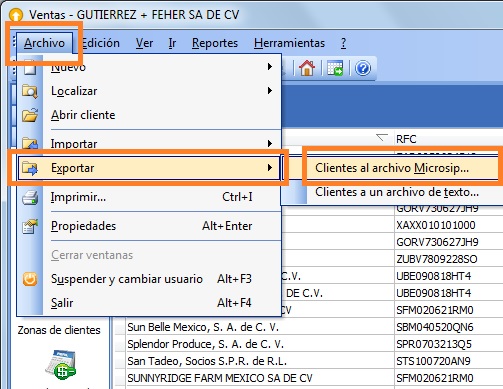Select Exportar in the Archivo menu
Screen dimensions: 503x389
(x=149, y=168)
